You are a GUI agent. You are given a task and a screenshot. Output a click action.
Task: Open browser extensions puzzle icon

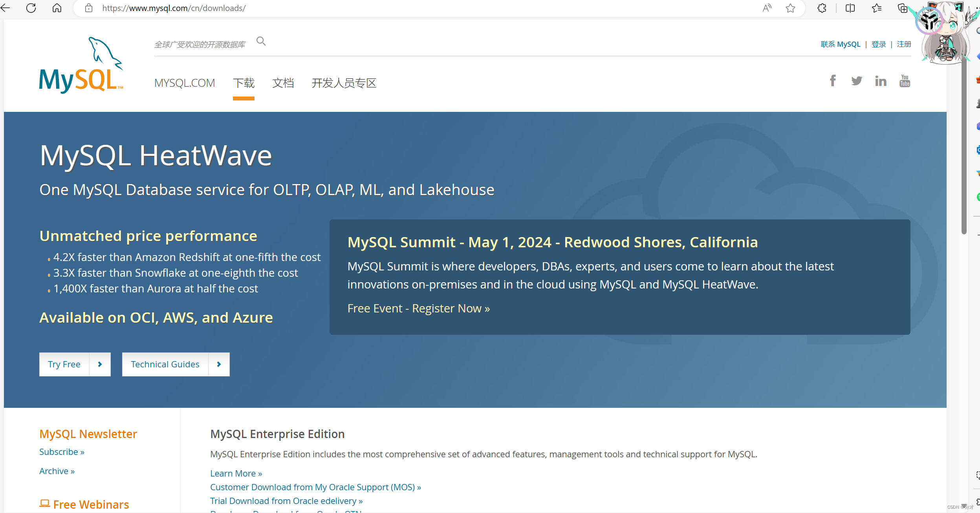822,8
